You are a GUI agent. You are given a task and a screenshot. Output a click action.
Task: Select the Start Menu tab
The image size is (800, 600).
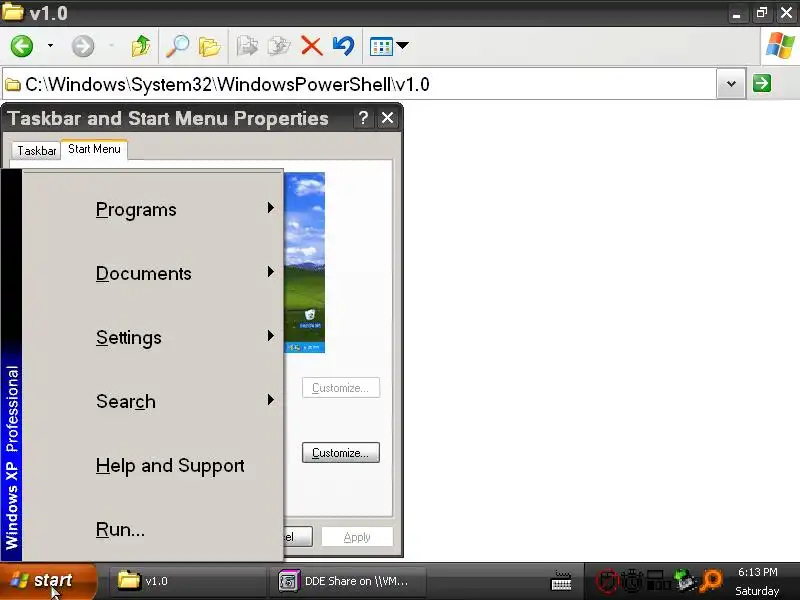[x=94, y=149]
